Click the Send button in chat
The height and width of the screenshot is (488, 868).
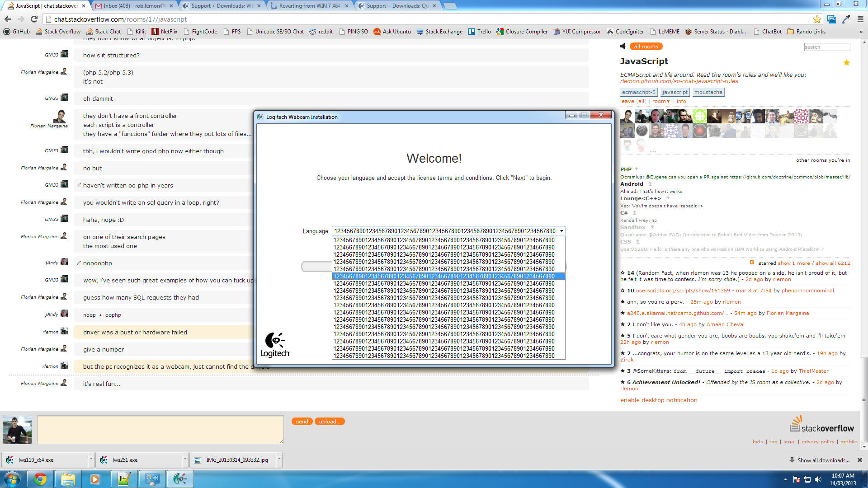click(x=301, y=421)
